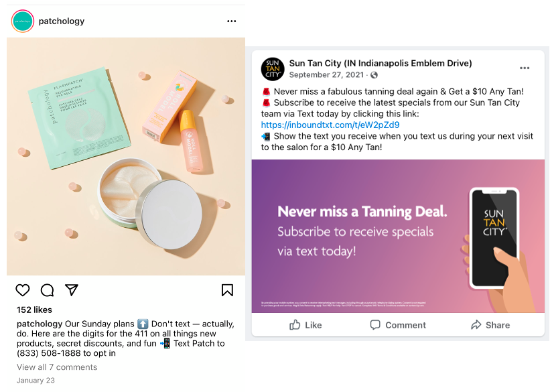The width and height of the screenshot is (550, 392).
Task: Open comments via the speech bubble icon
Action: (47, 290)
